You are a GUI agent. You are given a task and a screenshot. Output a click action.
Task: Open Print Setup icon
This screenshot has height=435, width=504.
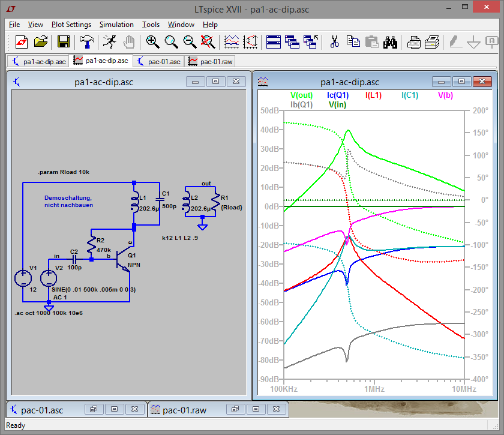[x=432, y=42]
